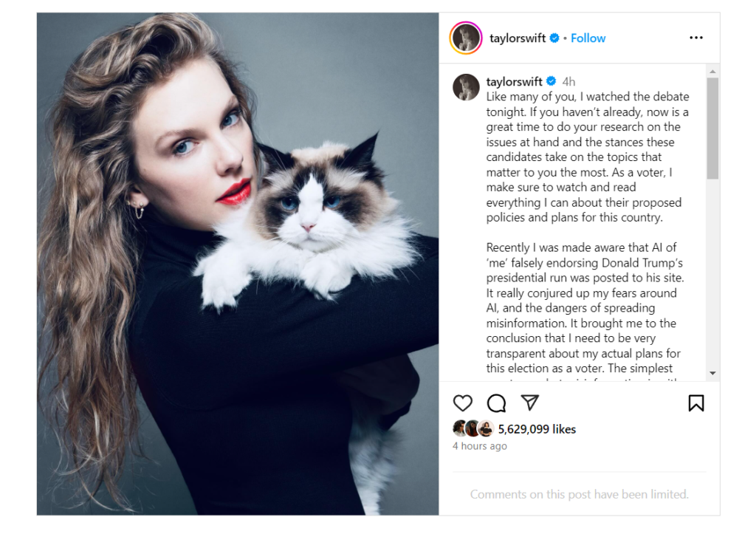Open the story from the ringed header profile picture
The height and width of the screenshot is (534, 756).
click(x=466, y=38)
